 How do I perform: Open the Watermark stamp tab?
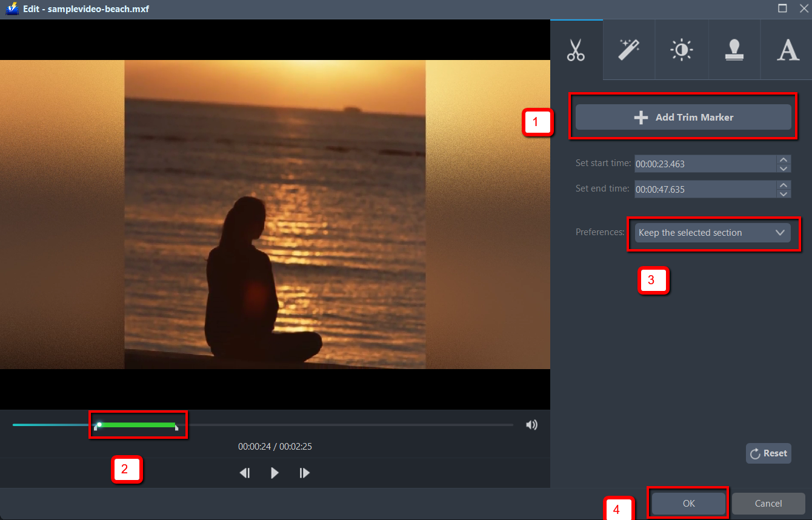tap(734, 50)
